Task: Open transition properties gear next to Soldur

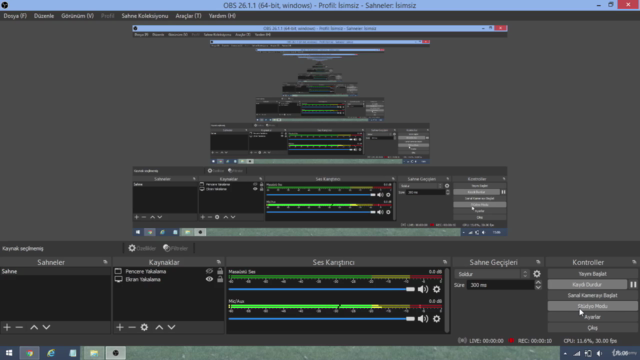Action: [537, 274]
